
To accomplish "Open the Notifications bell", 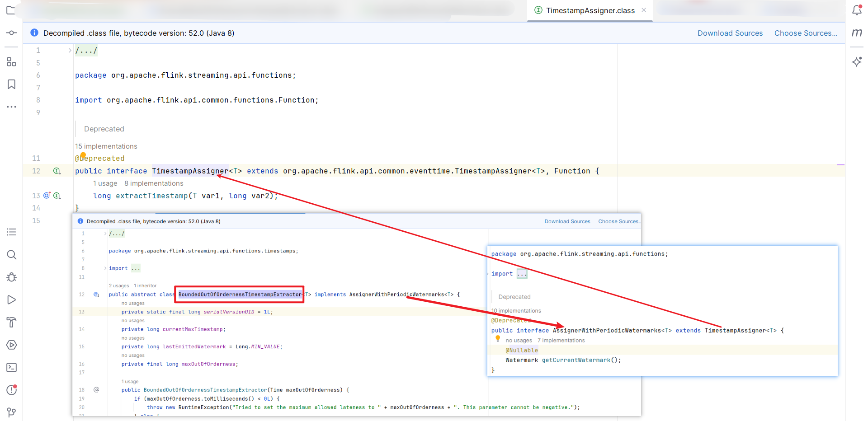I will coord(857,10).
